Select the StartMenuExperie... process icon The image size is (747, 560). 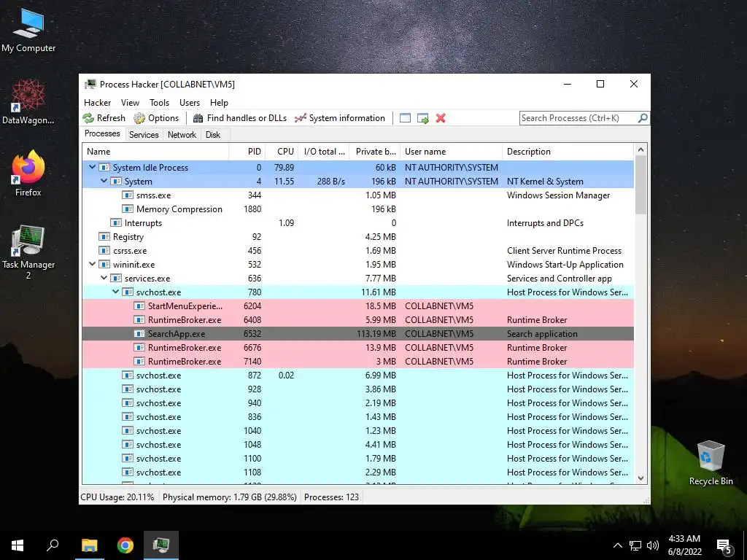pyautogui.click(x=139, y=306)
